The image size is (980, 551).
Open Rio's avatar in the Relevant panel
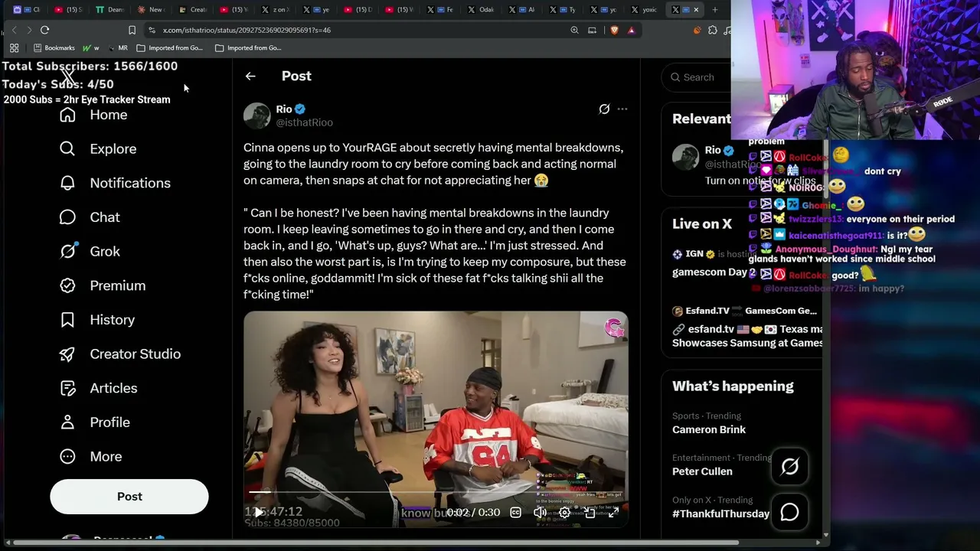click(x=686, y=157)
